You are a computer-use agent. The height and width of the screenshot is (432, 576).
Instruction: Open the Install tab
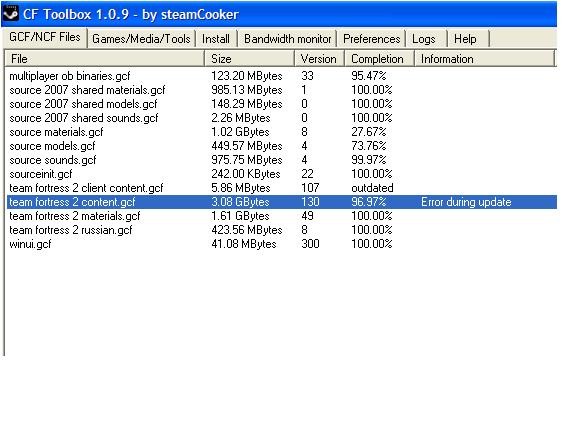pos(216,39)
